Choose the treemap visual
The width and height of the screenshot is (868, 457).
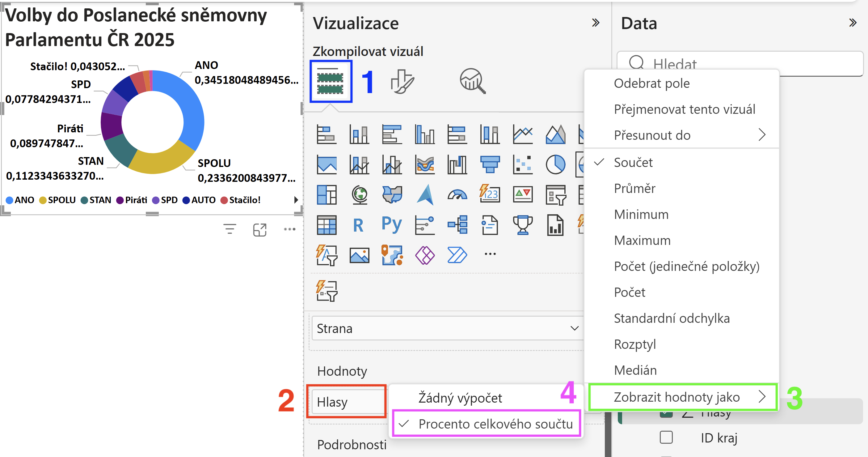pyautogui.click(x=326, y=194)
